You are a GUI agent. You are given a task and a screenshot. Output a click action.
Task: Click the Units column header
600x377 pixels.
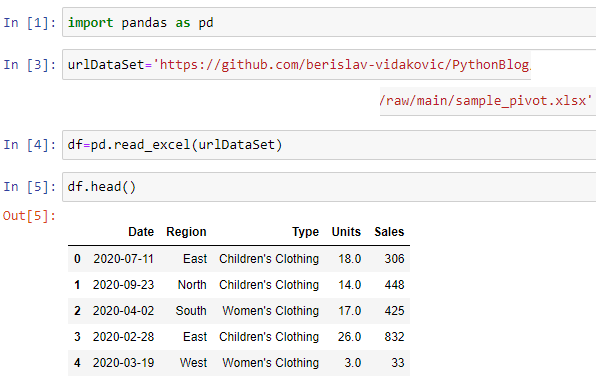tap(346, 232)
